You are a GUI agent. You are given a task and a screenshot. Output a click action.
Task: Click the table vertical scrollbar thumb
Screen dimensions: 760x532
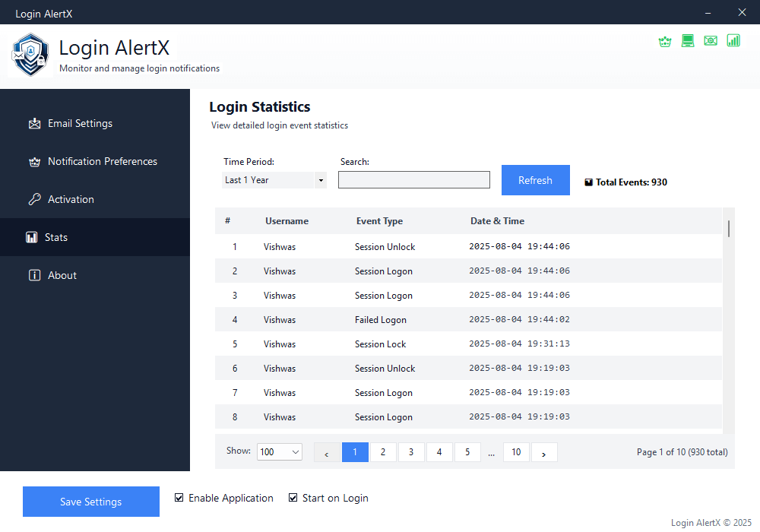729,229
